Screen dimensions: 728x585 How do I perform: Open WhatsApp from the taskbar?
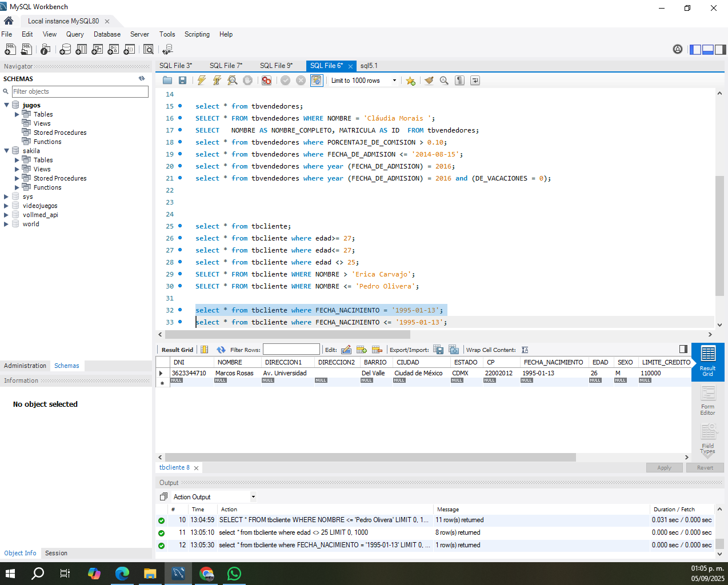coord(234,574)
